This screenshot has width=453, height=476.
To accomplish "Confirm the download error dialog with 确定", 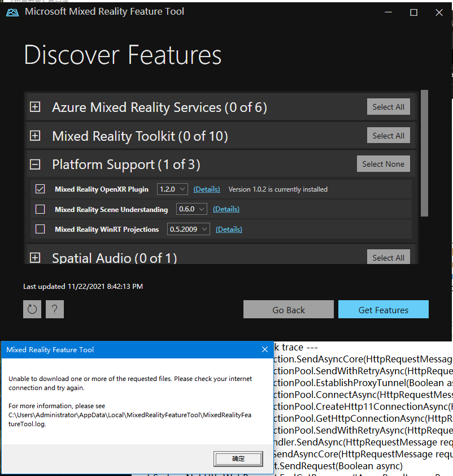I will 238,459.
